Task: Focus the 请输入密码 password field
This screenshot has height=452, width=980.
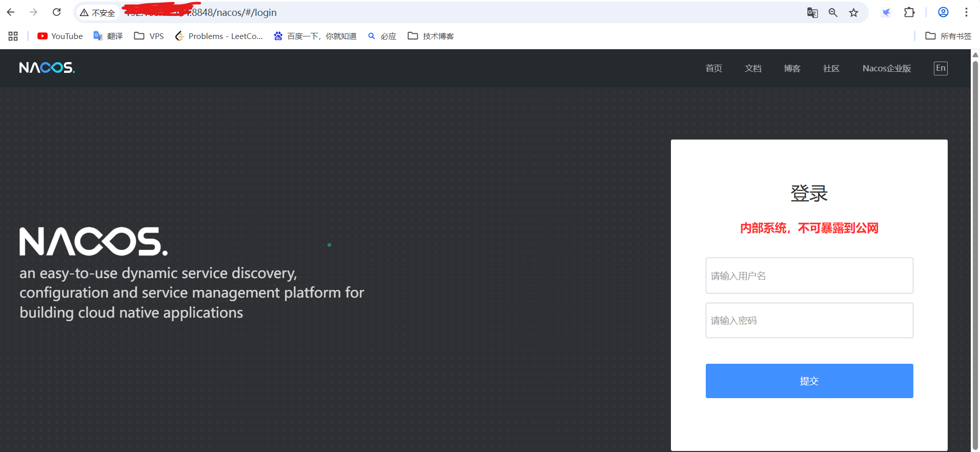Action: tap(809, 320)
